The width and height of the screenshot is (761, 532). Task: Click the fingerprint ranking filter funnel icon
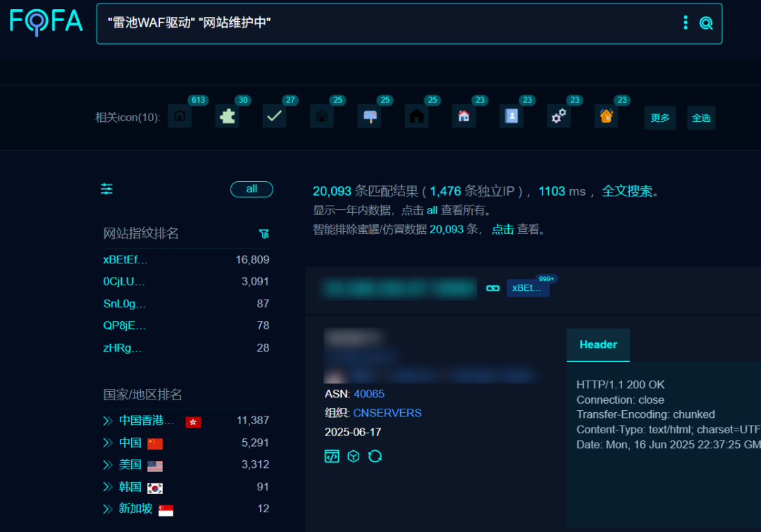pyautogui.click(x=264, y=234)
